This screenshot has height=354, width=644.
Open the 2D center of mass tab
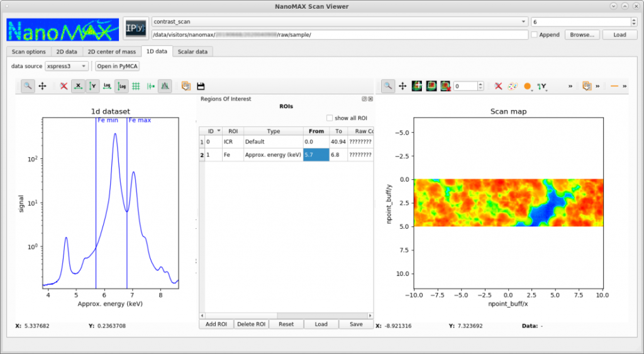(112, 52)
